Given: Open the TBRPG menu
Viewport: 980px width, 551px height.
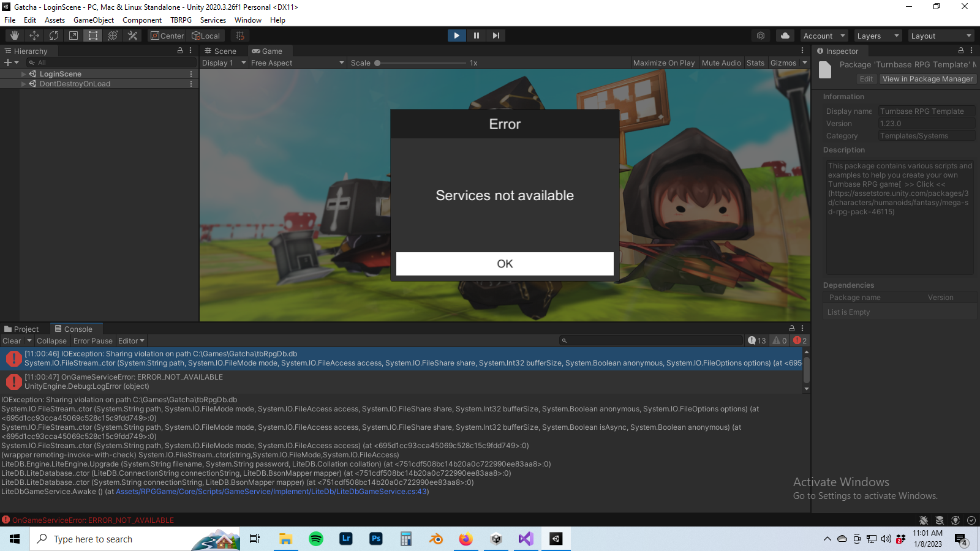Looking at the screenshot, I should (181, 20).
